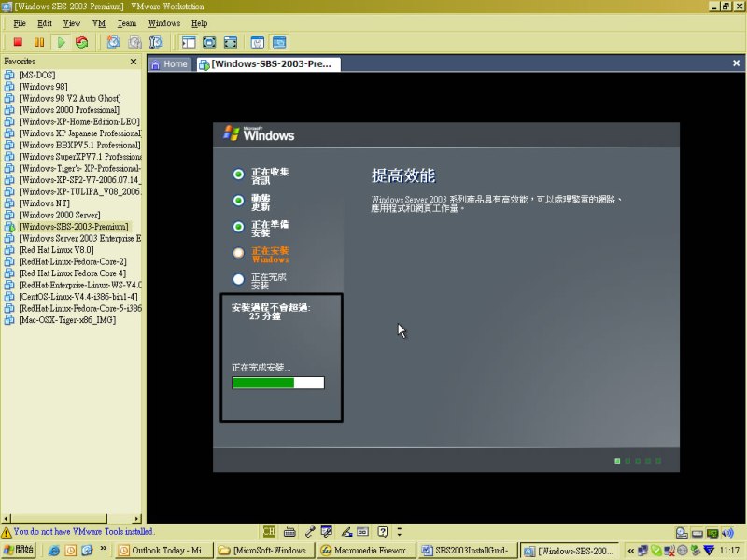This screenshot has width=747, height=560.
Task: Click the red Power Off toolbar button
Action: [x=18, y=42]
